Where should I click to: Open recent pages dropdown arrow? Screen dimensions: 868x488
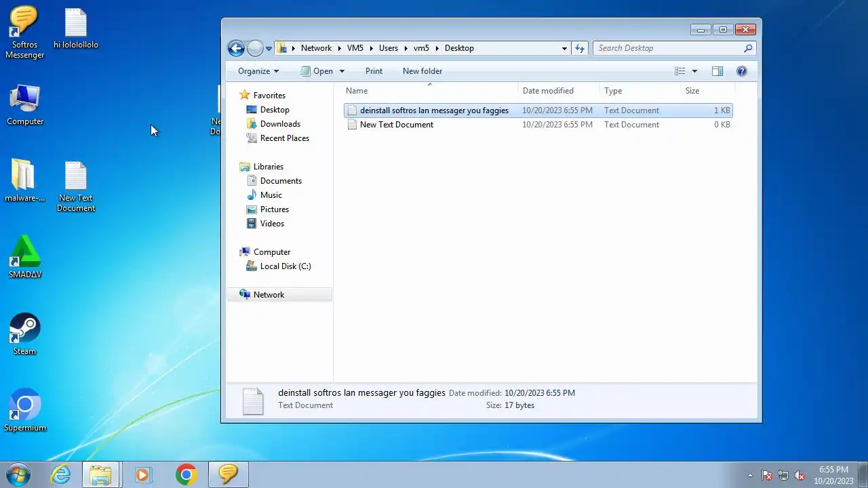(x=269, y=48)
